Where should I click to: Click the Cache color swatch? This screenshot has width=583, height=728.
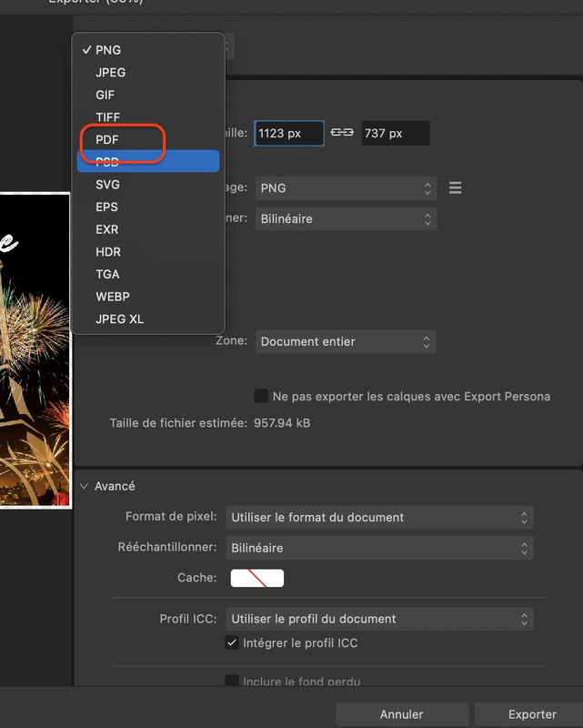[x=257, y=578]
